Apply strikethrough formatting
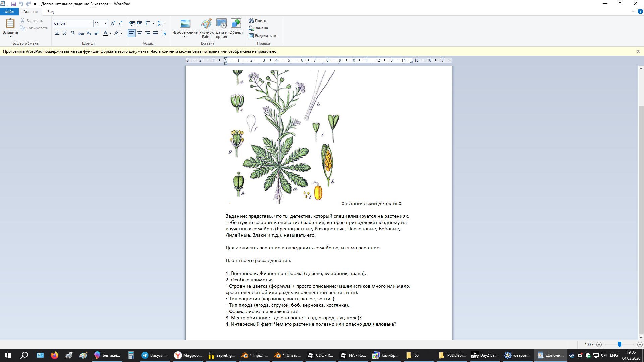Screen dimensions: 644x362 click(80, 33)
